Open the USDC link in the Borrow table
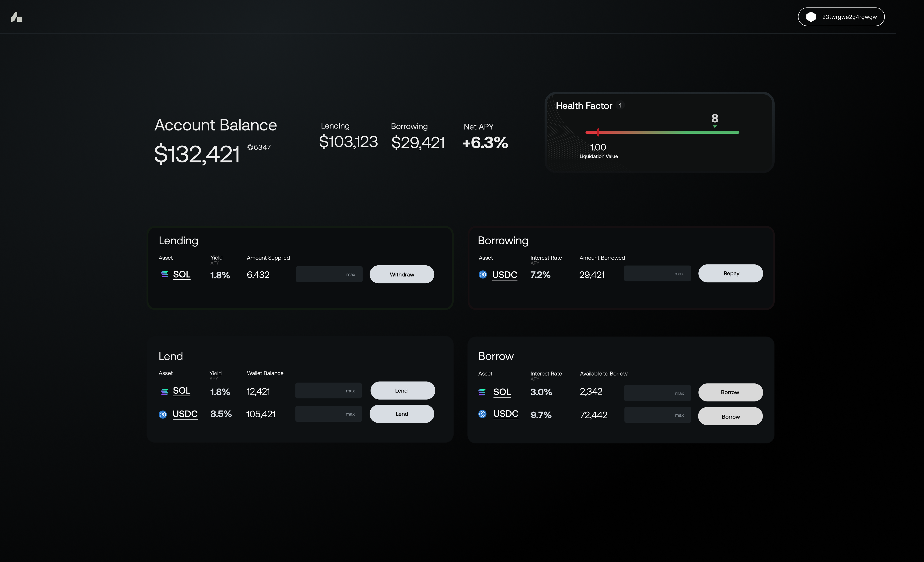 coord(505,414)
